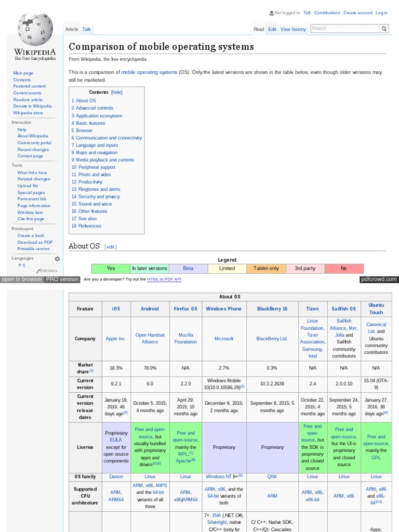Click Create account link
This screenshot has height=532, width=399.
(x=358, y=12)
